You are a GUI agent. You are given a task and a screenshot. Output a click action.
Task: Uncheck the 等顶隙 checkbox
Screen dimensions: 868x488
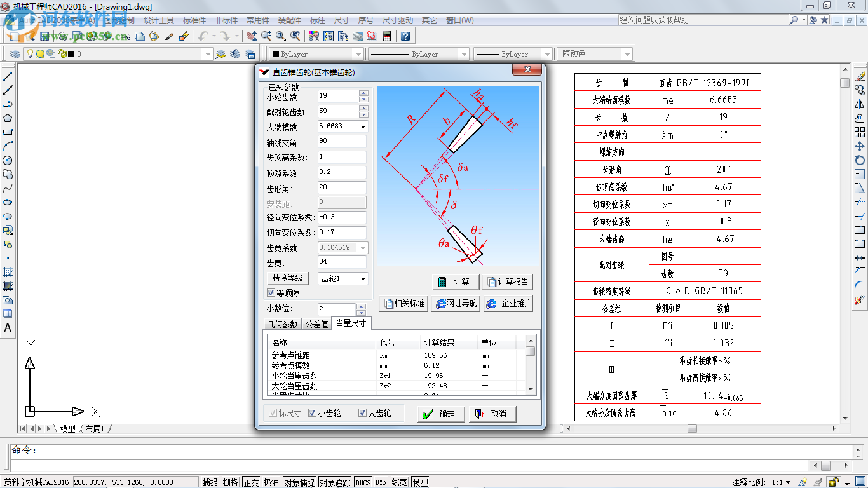click(x=271, y=293)
